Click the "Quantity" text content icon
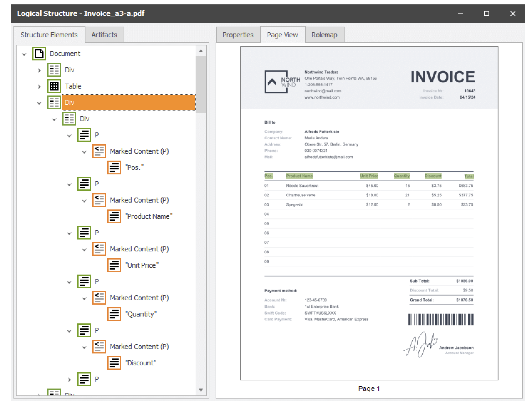The height and width of the screenshot is (407, 532). 114,314
